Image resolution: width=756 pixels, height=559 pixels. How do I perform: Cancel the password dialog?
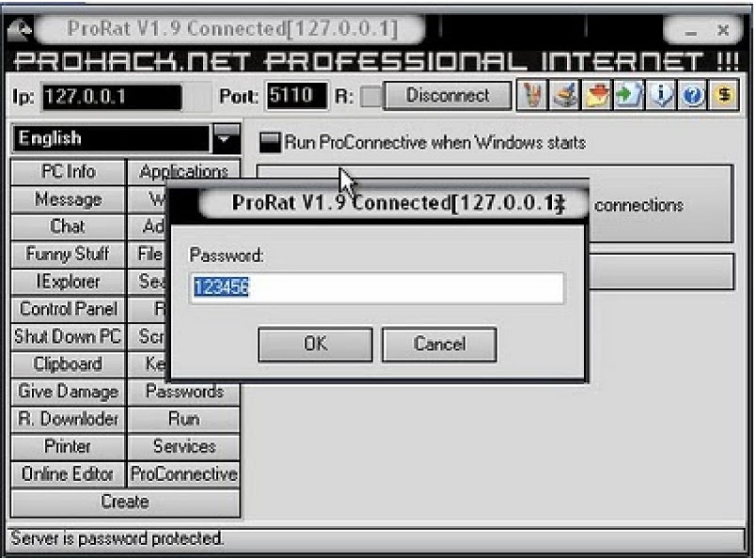(438, 344)
